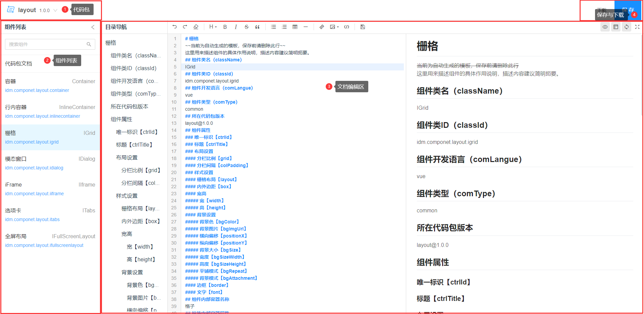Apply bold formatting
The image size is (644, 314).
tap(225, 27)
